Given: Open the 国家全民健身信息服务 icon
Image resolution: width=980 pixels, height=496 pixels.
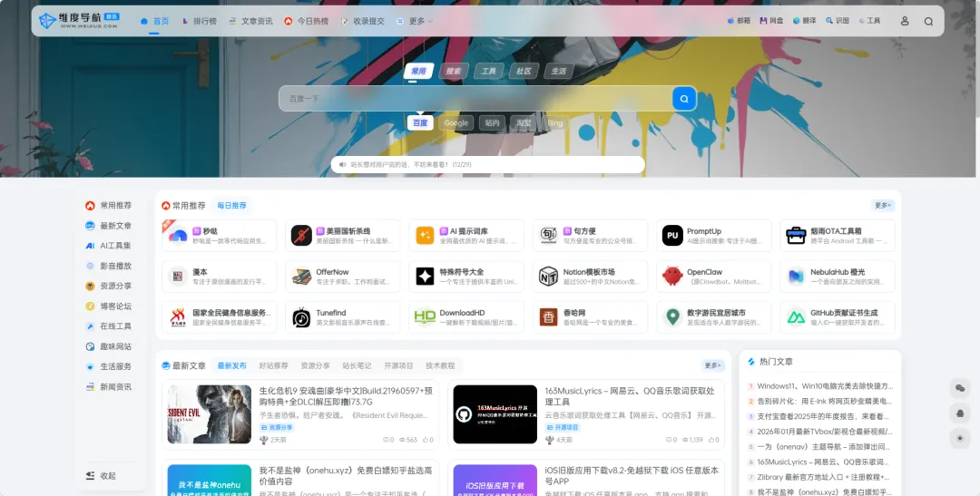Looking at the screenshot, I should click(x=178, y=317).
